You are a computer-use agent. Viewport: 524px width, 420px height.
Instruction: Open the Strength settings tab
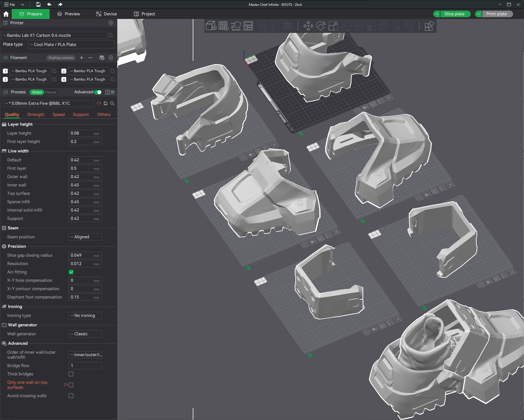(36, 115)
